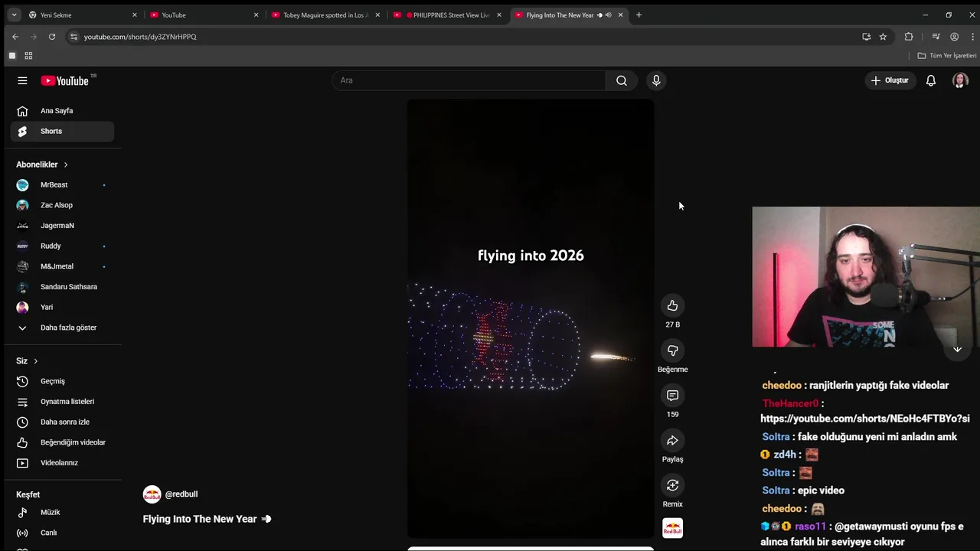Open Videolarınız
Screen dimensions: 980x551
(x=62, y=463)
